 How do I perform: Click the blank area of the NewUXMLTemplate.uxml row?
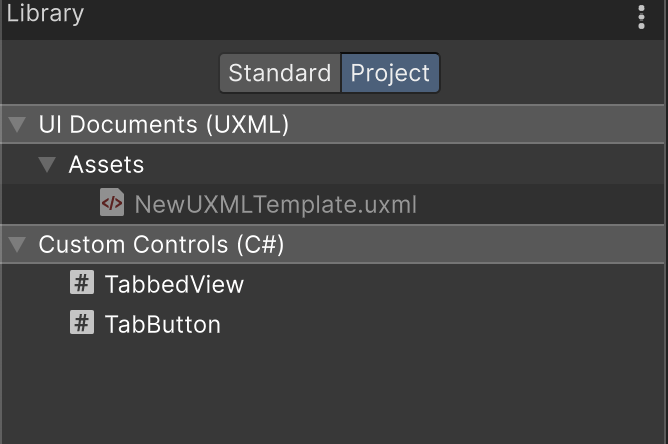tap(537, 205)
